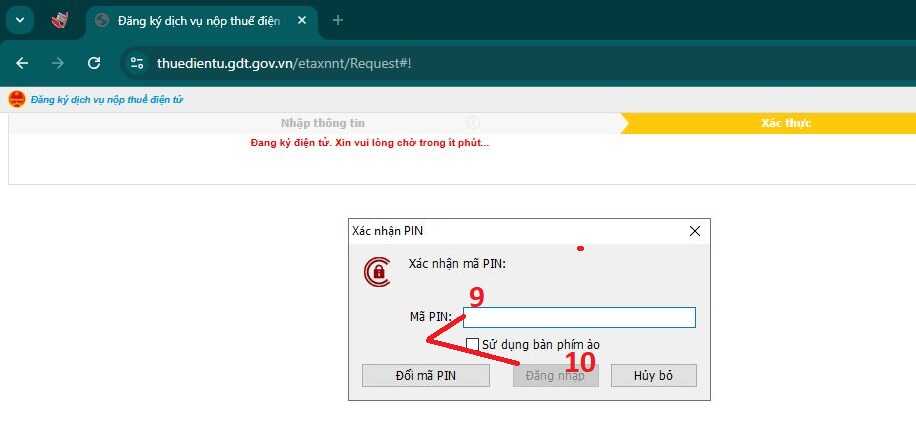The width and height of the screenshot is (916, 424).
Task: Open the tab search dropdown arrow
Action: (20, 20)
